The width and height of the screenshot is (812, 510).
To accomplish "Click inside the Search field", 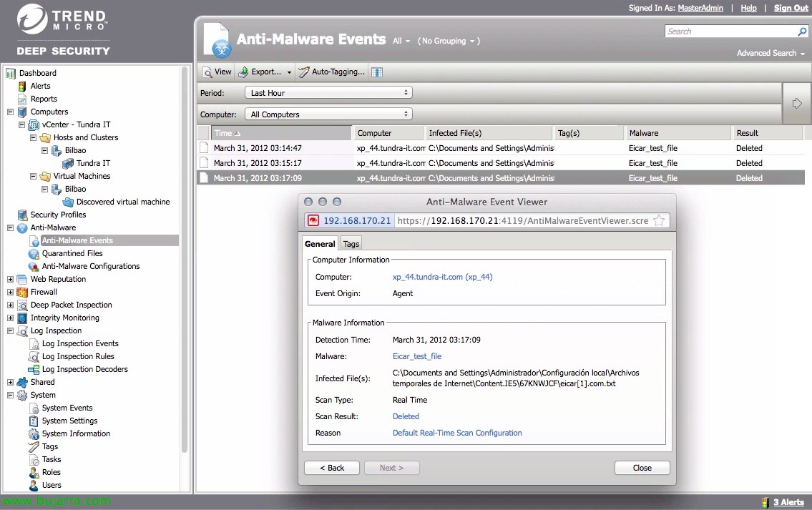I will pyautogui.click(x=730, y=31).
